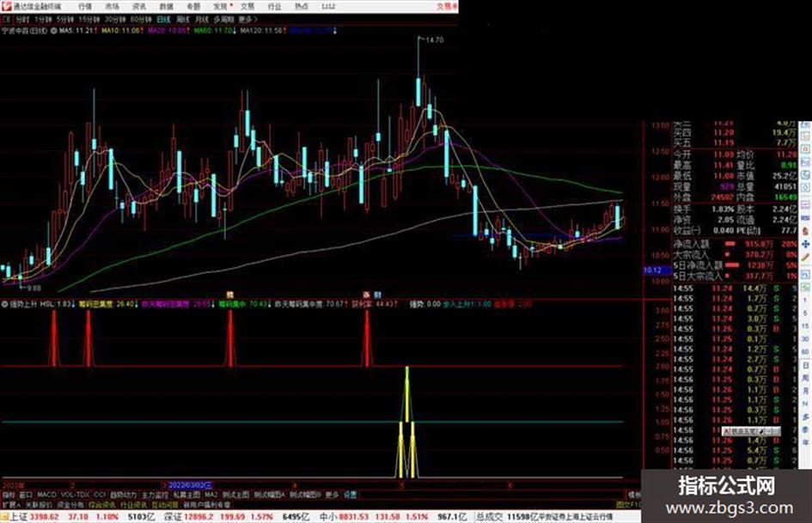Expand 更多 period options

(247, 19)
